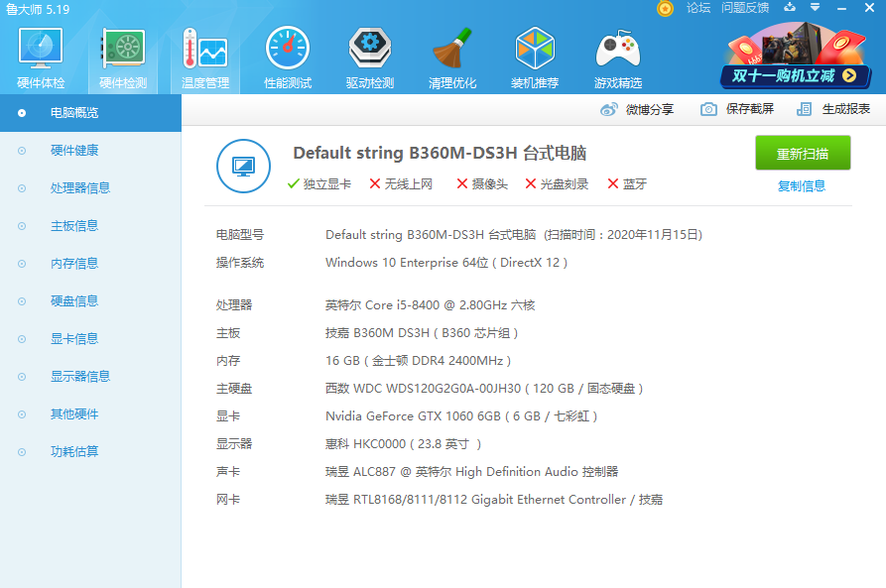Viewport: 886px width, 588px height.
Task: Click the 保存截屏 label
Action: coord(750,109)
